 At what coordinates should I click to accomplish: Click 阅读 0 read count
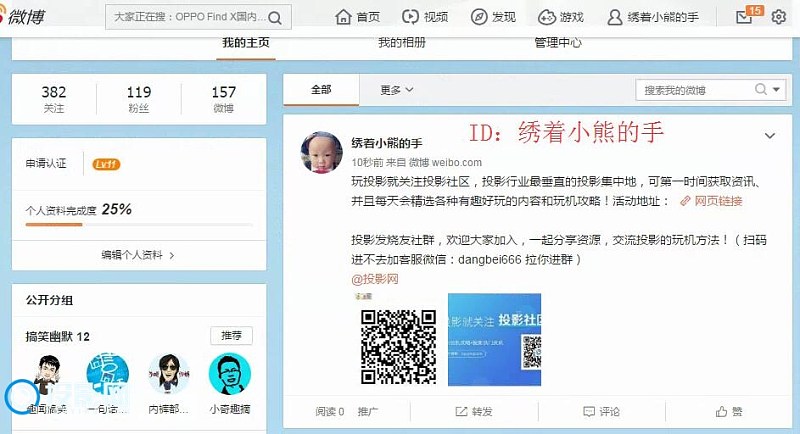[x=330, y=412]
